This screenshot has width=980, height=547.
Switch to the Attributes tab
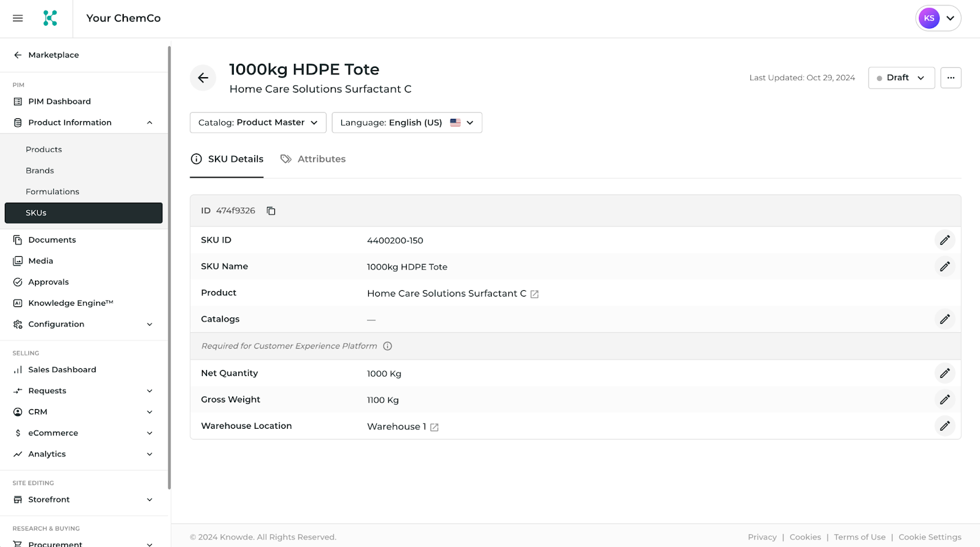(x=313, y=159)
